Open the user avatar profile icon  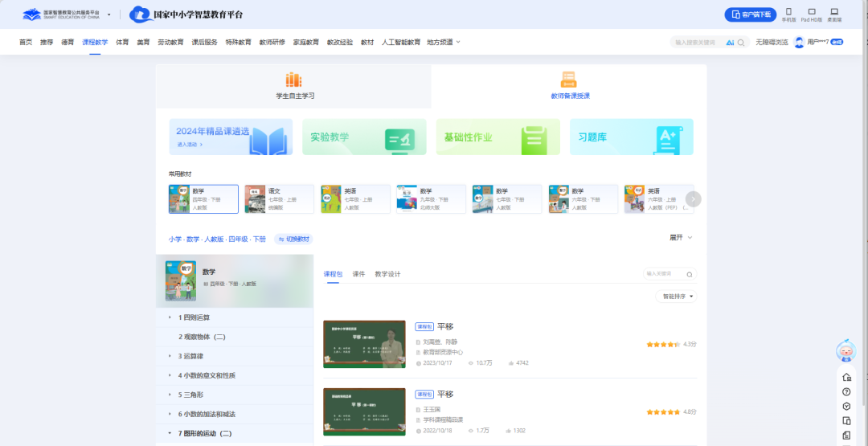coord(799,42)
